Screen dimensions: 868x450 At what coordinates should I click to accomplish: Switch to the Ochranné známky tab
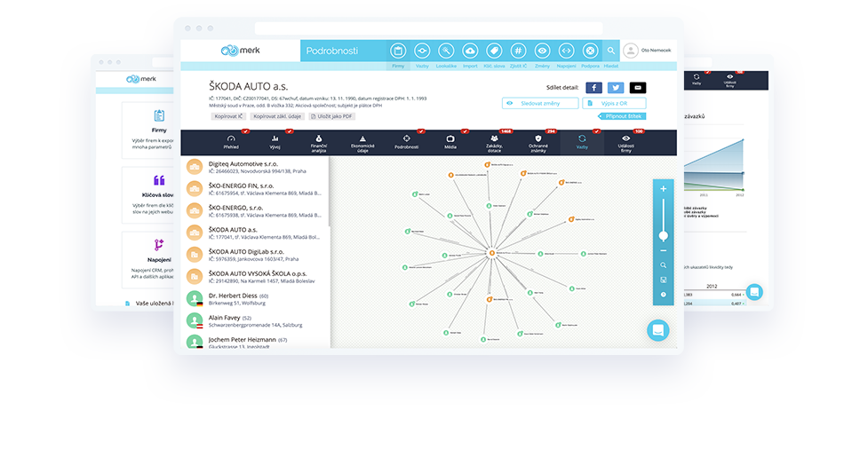pyautogui.click(x=538, y=143)
